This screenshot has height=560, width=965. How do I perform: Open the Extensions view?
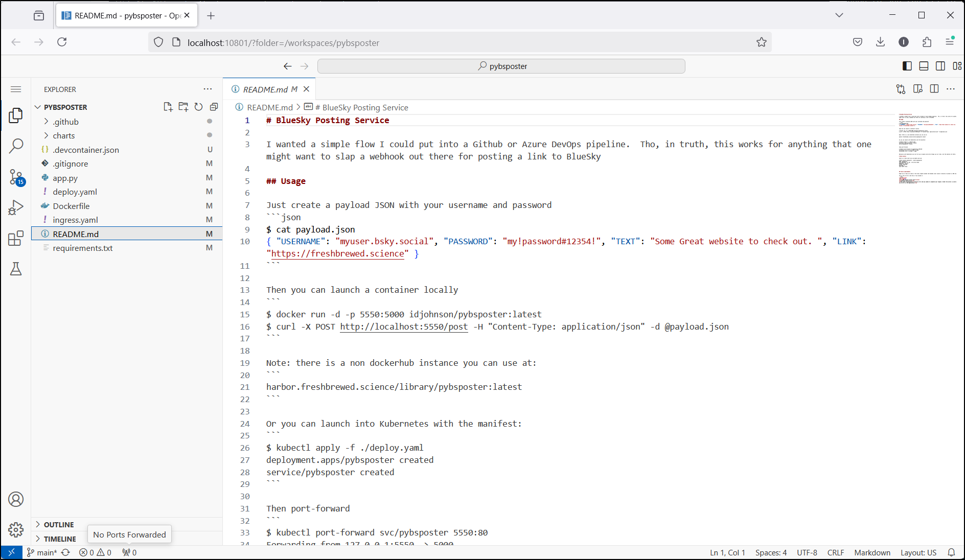[x=16, y=238]
